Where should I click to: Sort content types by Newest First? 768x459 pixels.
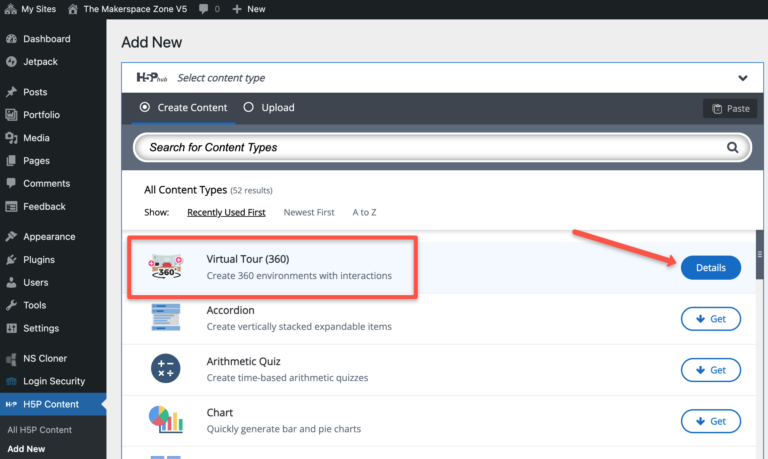[308, 212]
